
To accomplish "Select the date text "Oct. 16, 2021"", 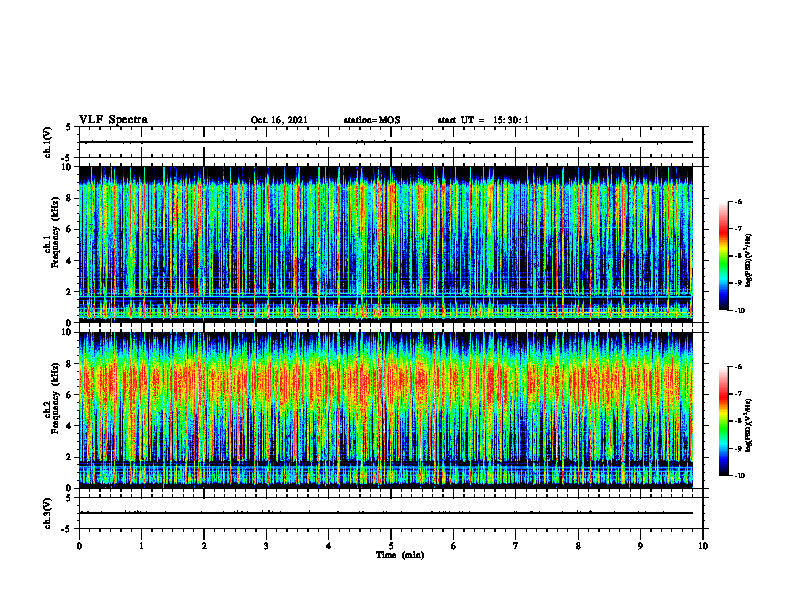I will (279, 120).
